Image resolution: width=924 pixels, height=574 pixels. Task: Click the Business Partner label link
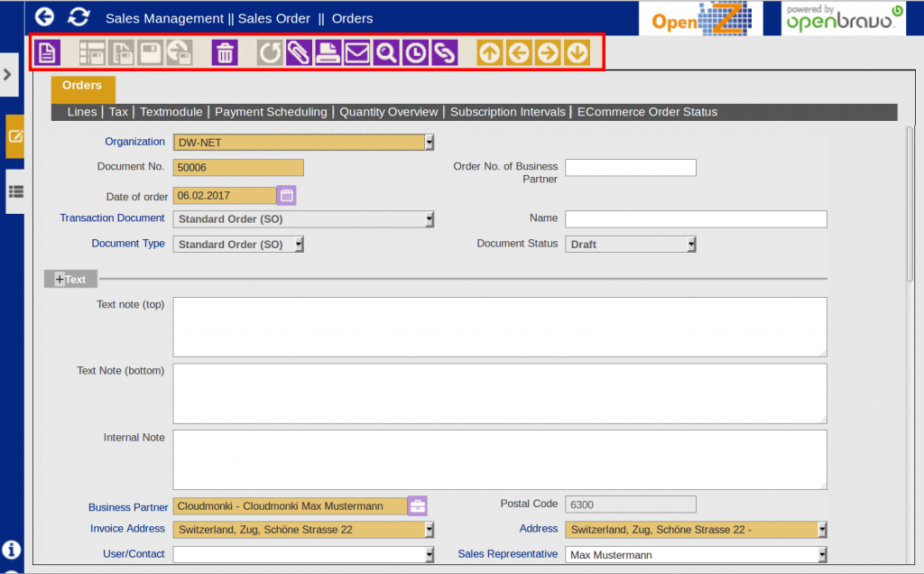point(128,507)
